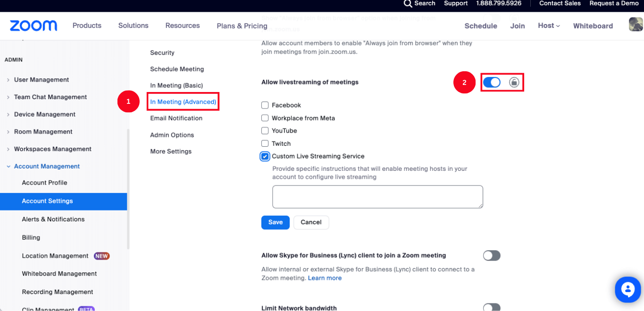
Task: Click the Allow livestreaming of meetings heading
Action: (x=310, y=82)
